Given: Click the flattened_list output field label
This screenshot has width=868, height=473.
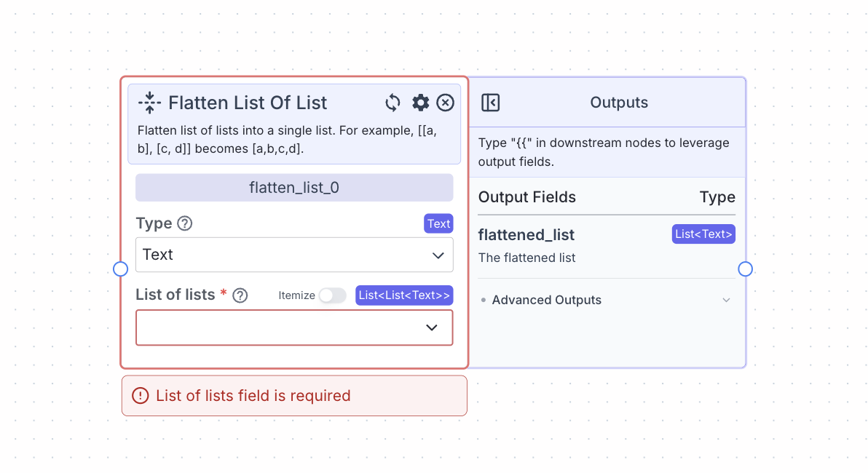Looking at the screenshot, I should coord(526,234).
